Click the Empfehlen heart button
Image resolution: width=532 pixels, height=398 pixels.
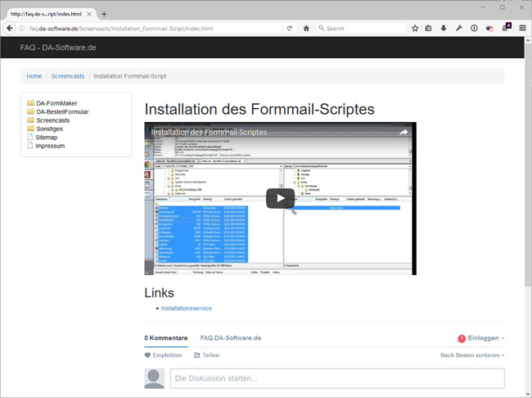163,355
